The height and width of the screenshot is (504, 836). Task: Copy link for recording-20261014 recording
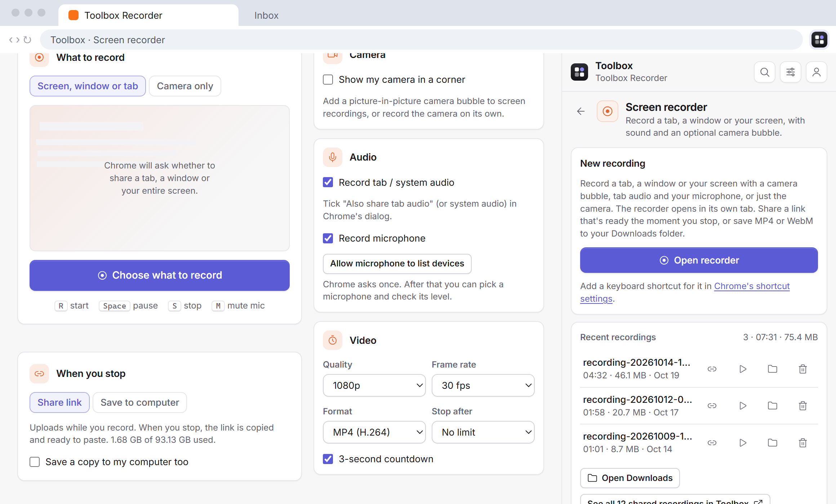pyautogui.click(x=712, y=369)
